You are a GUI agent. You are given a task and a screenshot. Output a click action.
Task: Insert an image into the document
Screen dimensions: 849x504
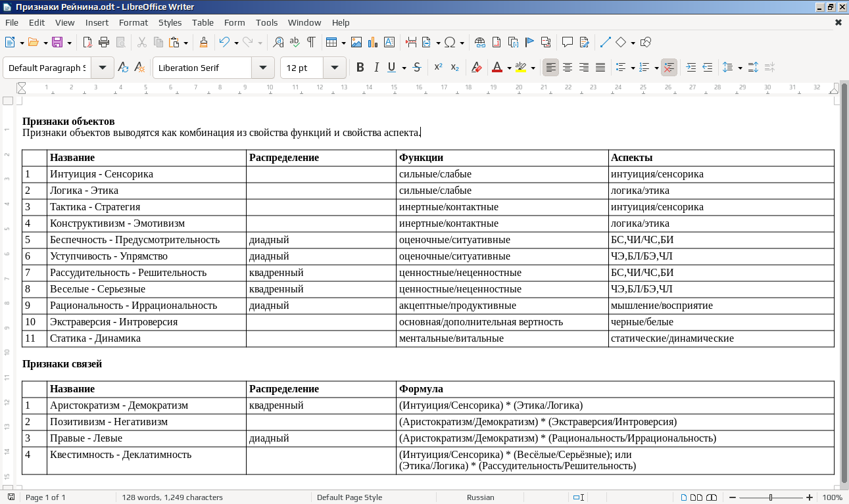coord(356,43)
